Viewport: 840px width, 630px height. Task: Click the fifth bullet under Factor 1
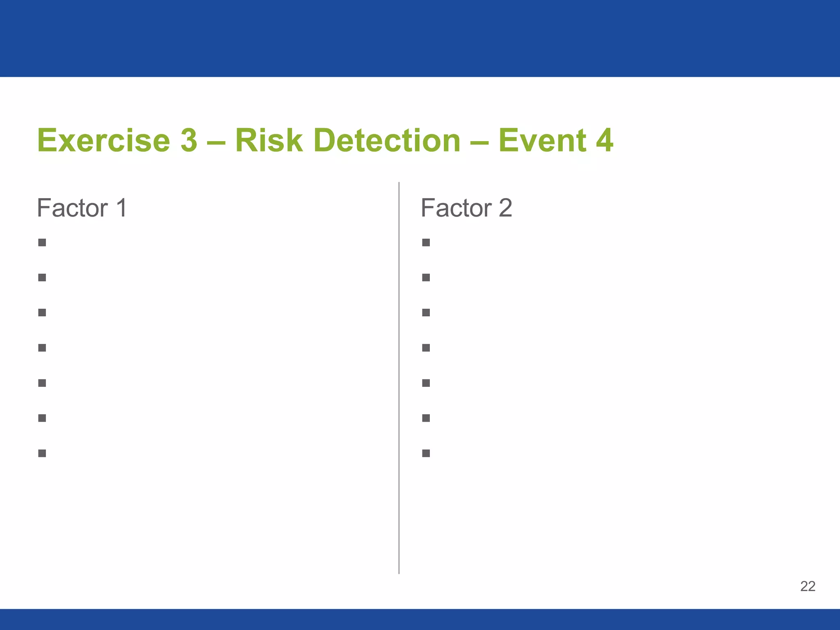point(42,383)
